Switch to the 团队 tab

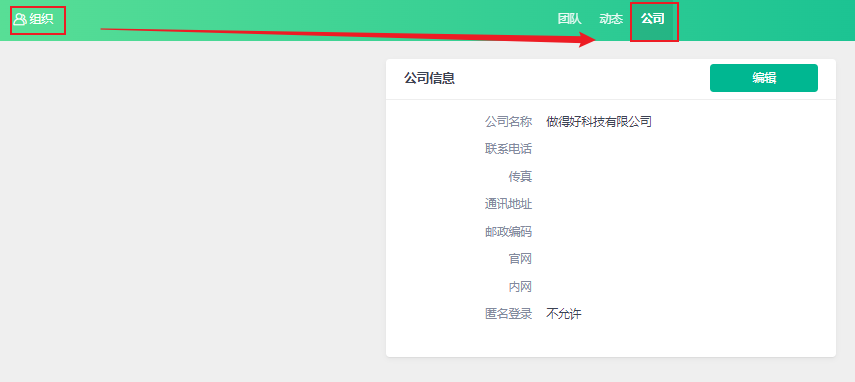(x=569, y=19)
